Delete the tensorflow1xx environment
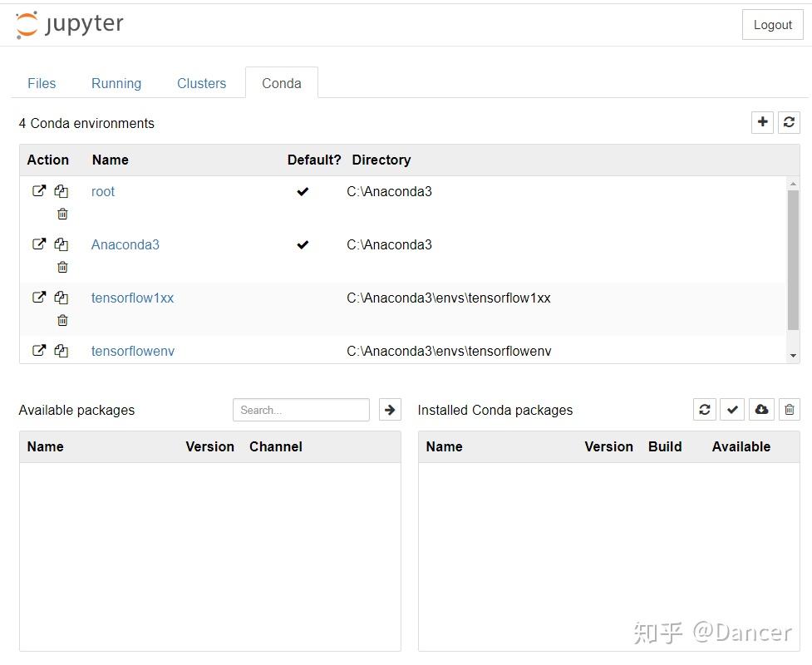This screenshot has height=665, width=812. click(62, 320)
